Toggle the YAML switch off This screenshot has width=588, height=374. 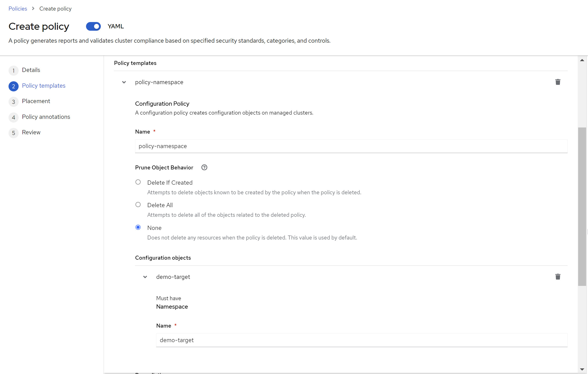(x=93, y=26)
